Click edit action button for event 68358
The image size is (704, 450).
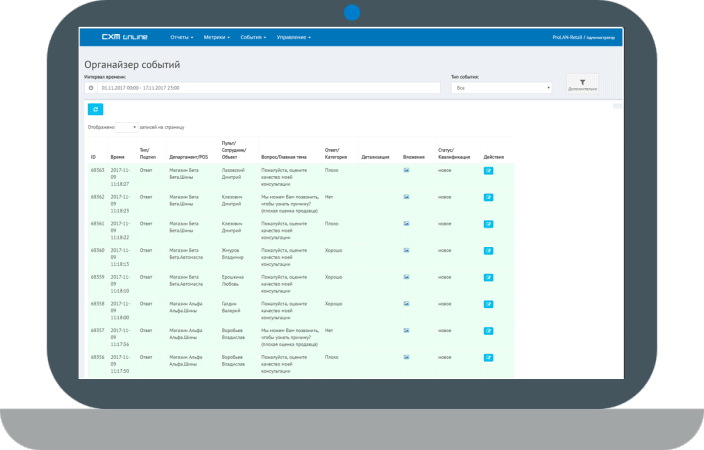(x=488, y=303)
